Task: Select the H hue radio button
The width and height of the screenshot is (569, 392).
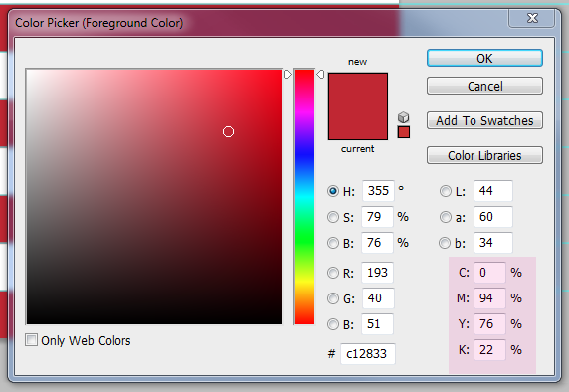Action: tap(333, 191)
